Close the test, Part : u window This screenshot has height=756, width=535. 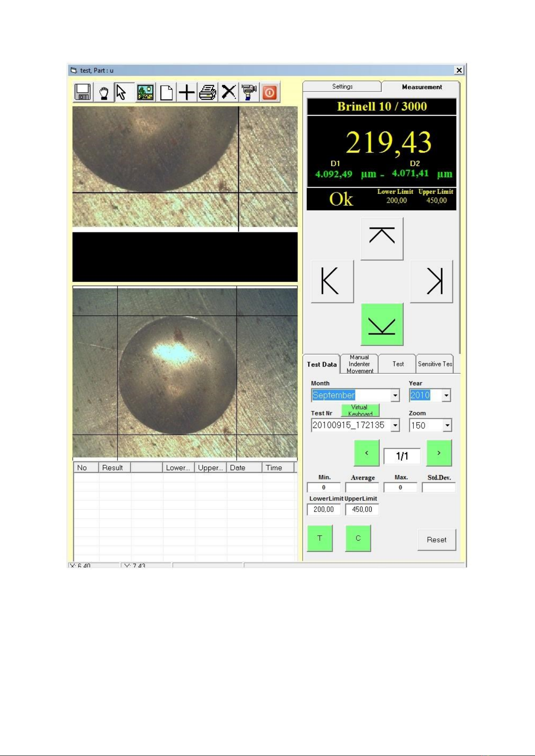(x=459, y=70)
